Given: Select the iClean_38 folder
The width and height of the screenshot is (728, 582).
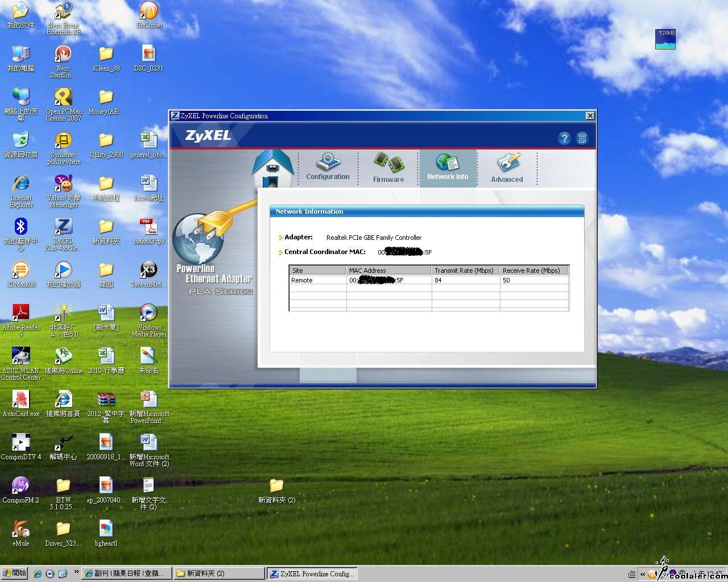Looking at the screenshot, I should pyautogui.click(x=106, y=59).
